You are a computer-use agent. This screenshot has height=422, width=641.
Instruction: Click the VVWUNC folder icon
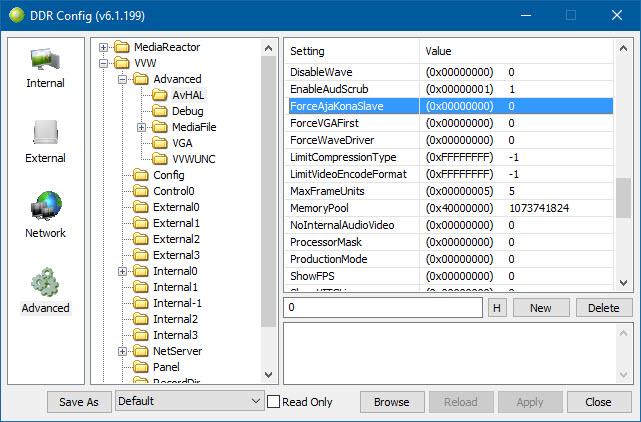[x=160, y=159]
